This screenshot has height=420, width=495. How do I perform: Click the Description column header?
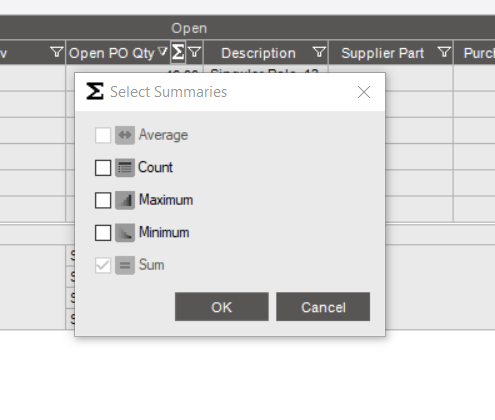(x=258, y=53)
